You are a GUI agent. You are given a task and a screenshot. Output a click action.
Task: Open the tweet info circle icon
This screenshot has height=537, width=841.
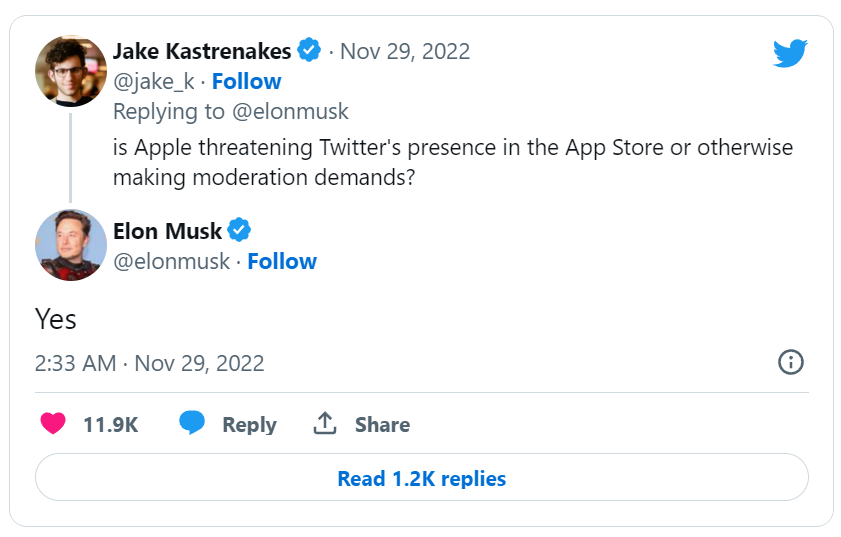coord(790,362)
